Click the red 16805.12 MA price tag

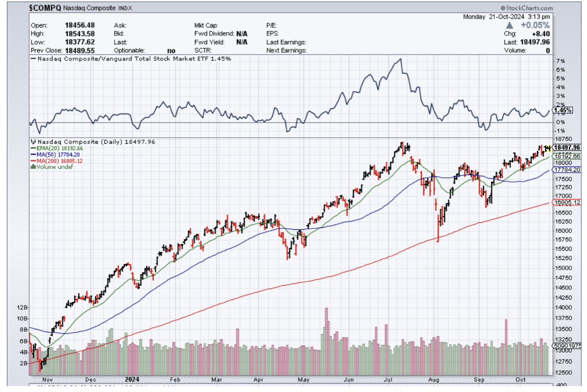pyautogui.click(x=567, y=202)
